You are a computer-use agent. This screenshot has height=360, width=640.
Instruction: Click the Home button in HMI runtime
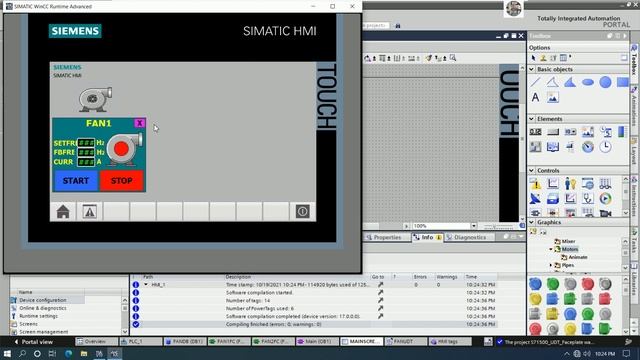63,211
